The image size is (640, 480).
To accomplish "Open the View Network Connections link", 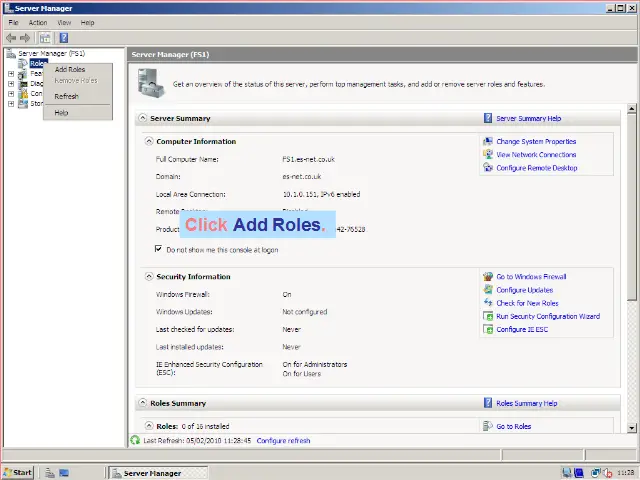I will coord(536,155).
